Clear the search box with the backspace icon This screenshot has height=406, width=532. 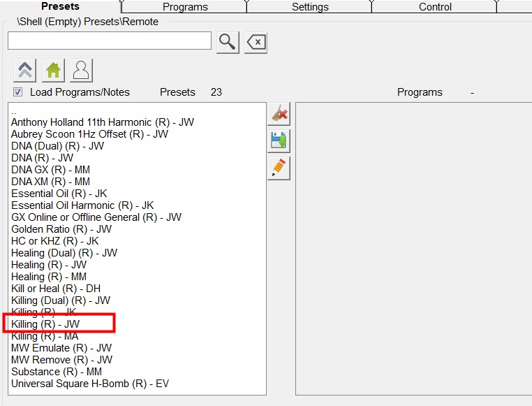(256, 42)
